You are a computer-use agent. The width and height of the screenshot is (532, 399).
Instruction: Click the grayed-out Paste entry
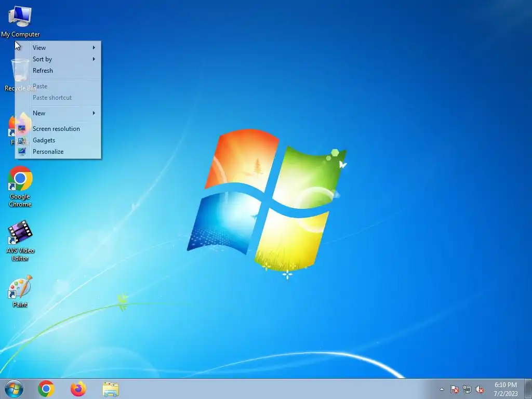coord(58,86)
